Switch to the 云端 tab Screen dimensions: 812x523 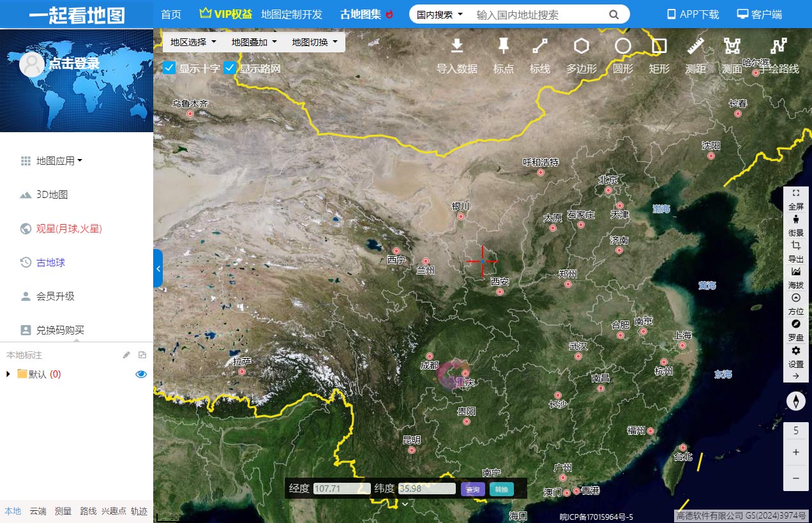pyautogui.click(x=38, y=511)
